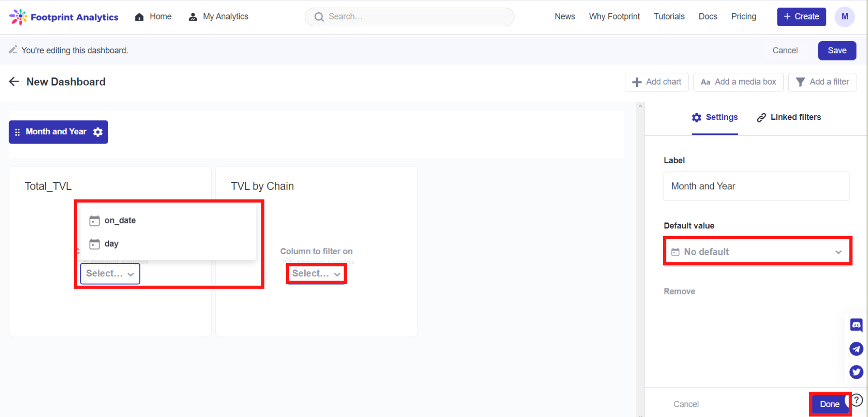Open the Home nav item
Screen dimensions: 868x417
tap(153, 17)
